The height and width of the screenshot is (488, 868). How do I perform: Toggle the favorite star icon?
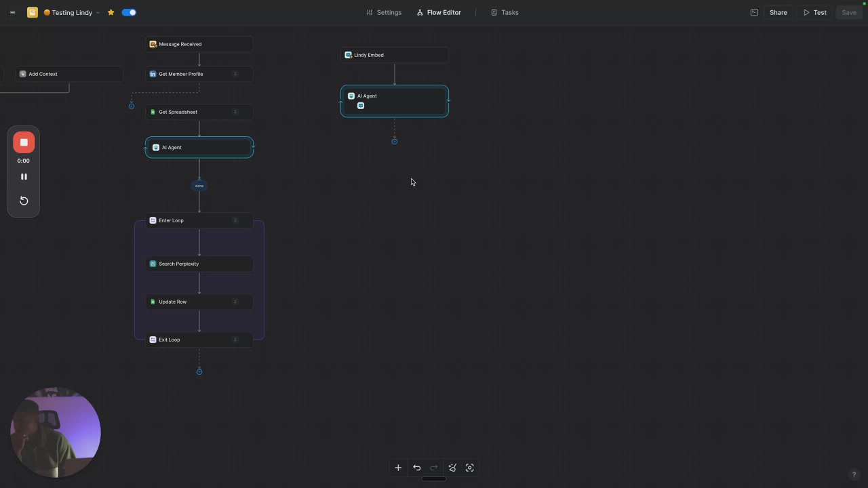[111, 12]
